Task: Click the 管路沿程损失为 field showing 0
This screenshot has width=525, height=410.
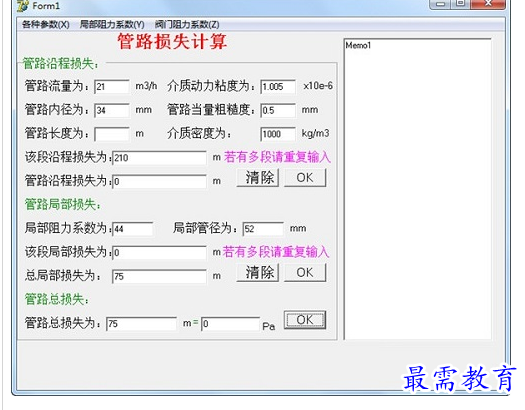Action: click(159, 181)
